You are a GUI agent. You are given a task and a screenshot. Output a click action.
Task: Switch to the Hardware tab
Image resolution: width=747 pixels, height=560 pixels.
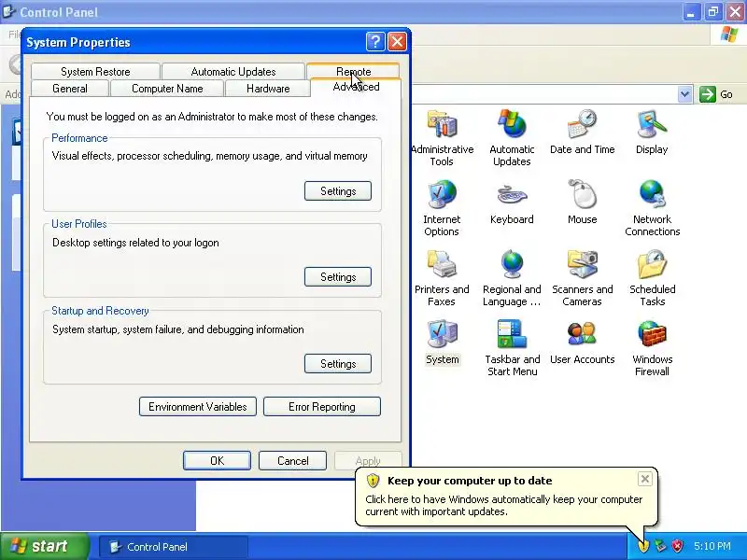[x=268, y=89]
